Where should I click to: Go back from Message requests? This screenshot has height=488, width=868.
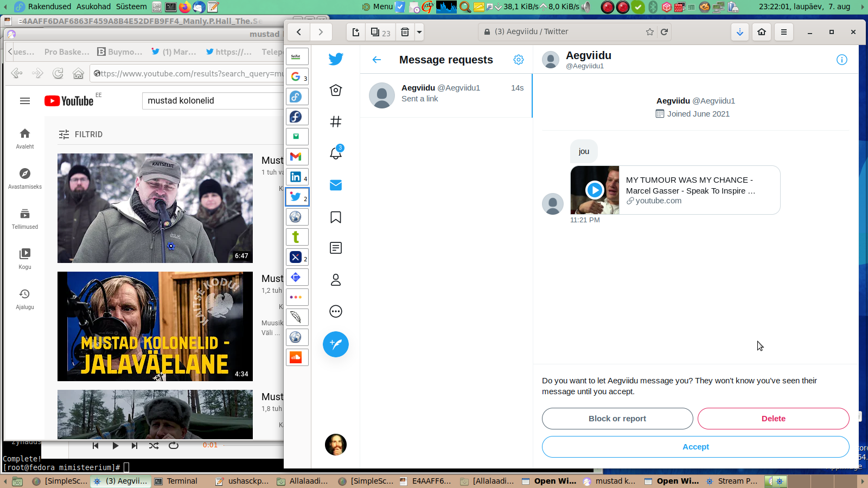(x=376, y=60)
